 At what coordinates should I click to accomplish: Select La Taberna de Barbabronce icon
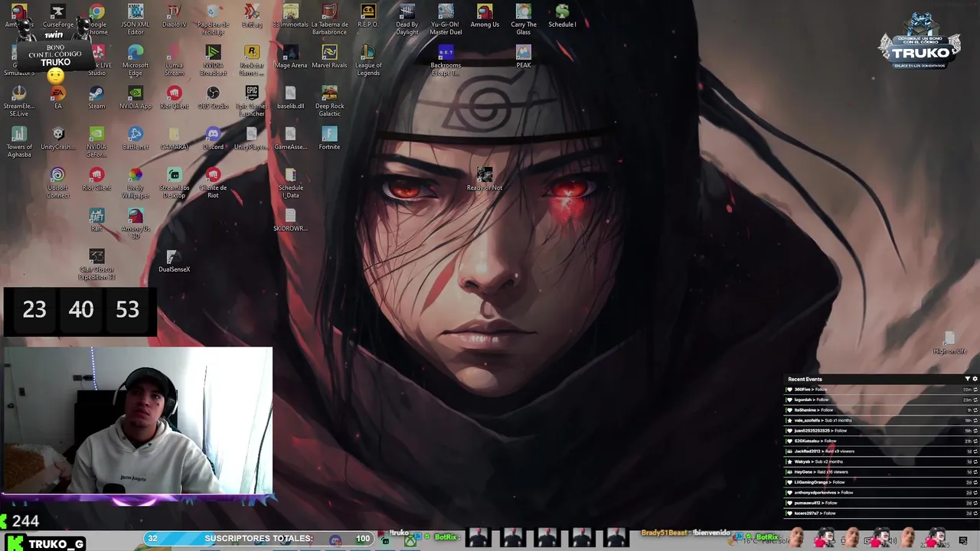point(330,19)
